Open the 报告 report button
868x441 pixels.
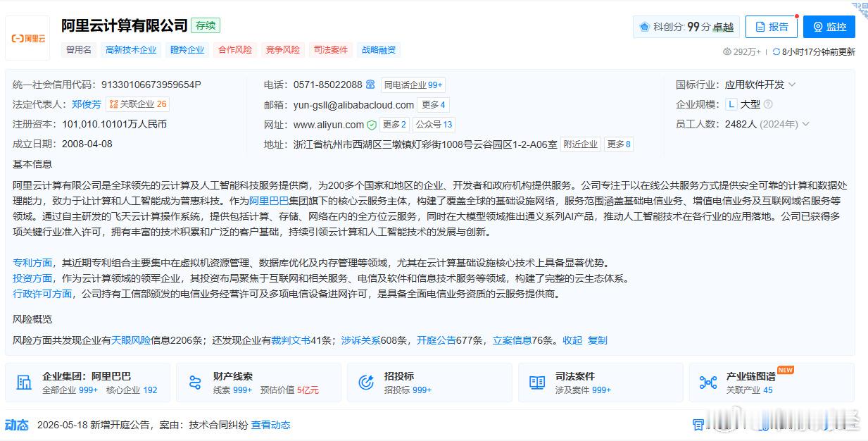[x=771, y=27]
